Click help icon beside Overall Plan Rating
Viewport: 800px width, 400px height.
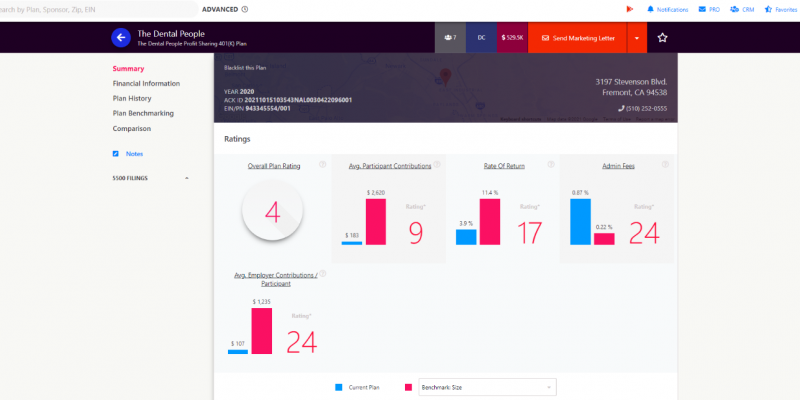(x=323, y=165)
